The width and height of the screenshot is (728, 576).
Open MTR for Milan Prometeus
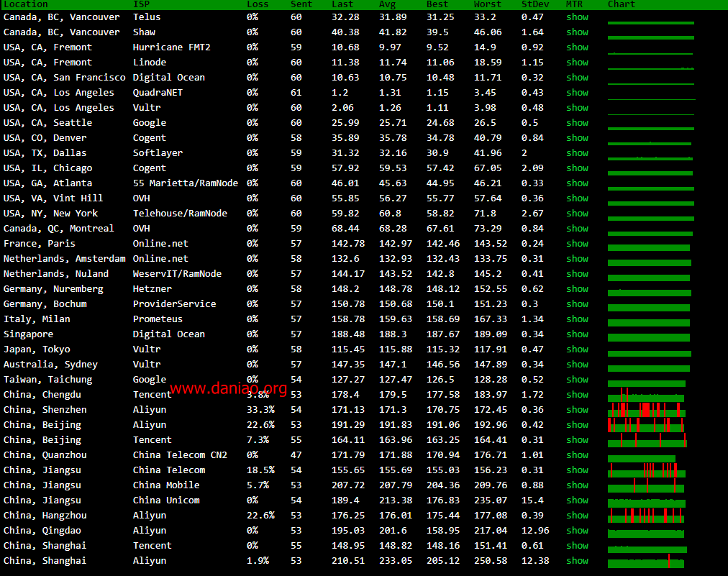(577, 319)
